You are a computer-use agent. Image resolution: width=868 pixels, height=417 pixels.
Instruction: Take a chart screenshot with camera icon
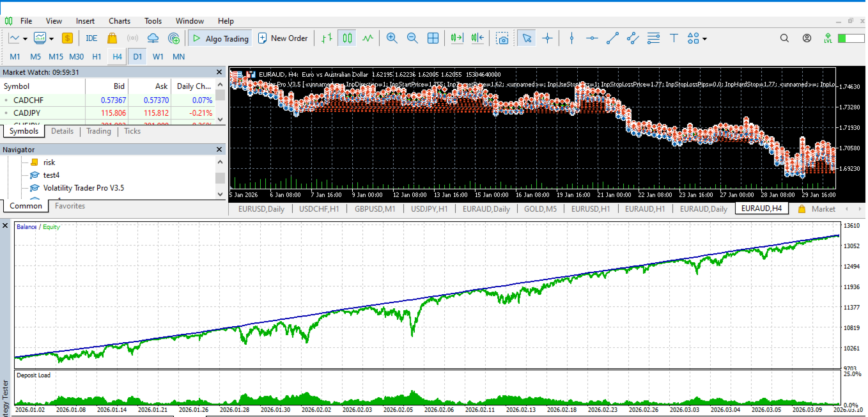click(x=502, y=38)
